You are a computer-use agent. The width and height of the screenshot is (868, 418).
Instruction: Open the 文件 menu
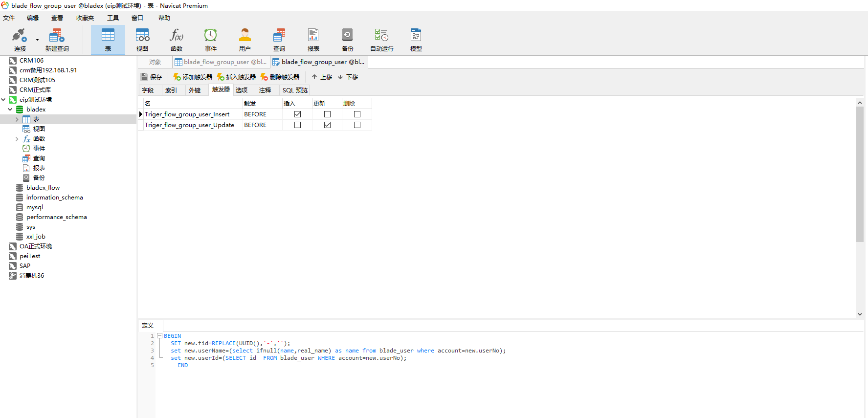9,18
